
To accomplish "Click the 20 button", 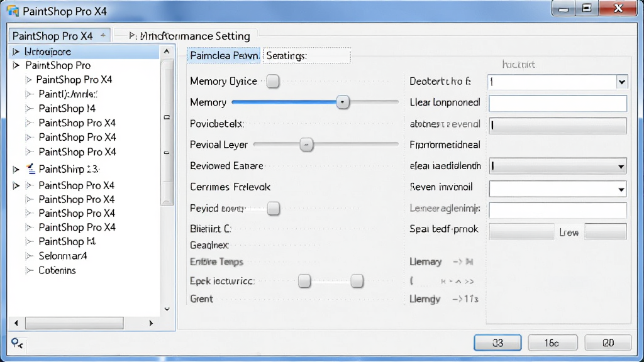I will (x=608, y=343).
